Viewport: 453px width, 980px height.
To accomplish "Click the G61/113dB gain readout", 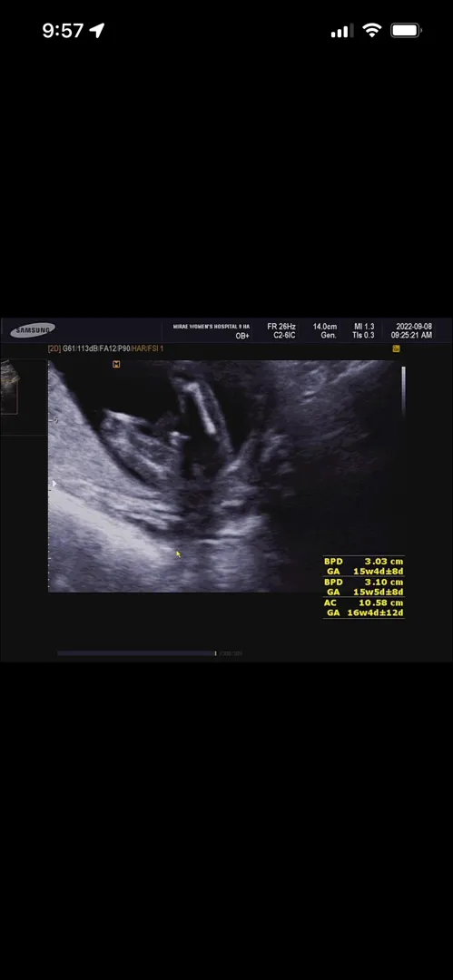I will pyautogui.click(x=80, y=348).
